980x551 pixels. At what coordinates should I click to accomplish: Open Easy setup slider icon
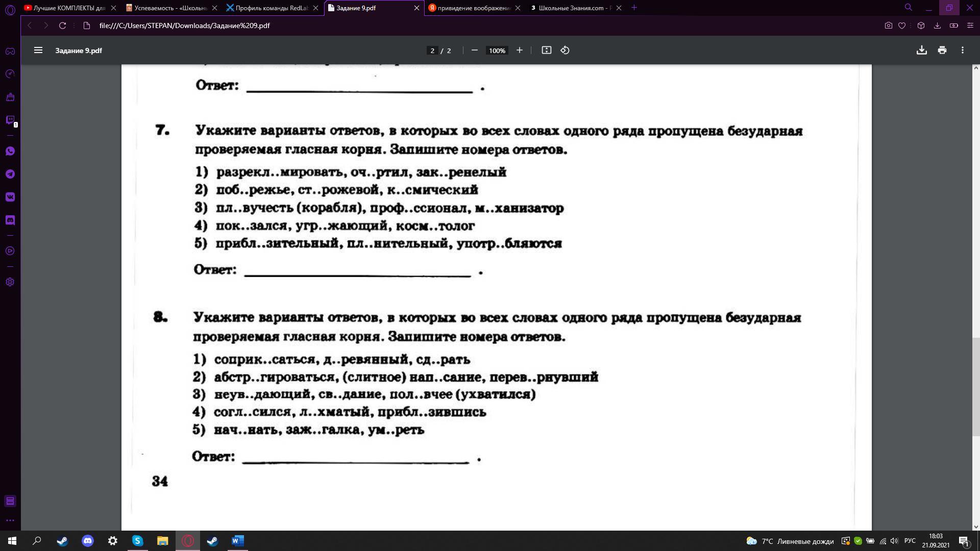pyautogui.click(x=970, y=26)
